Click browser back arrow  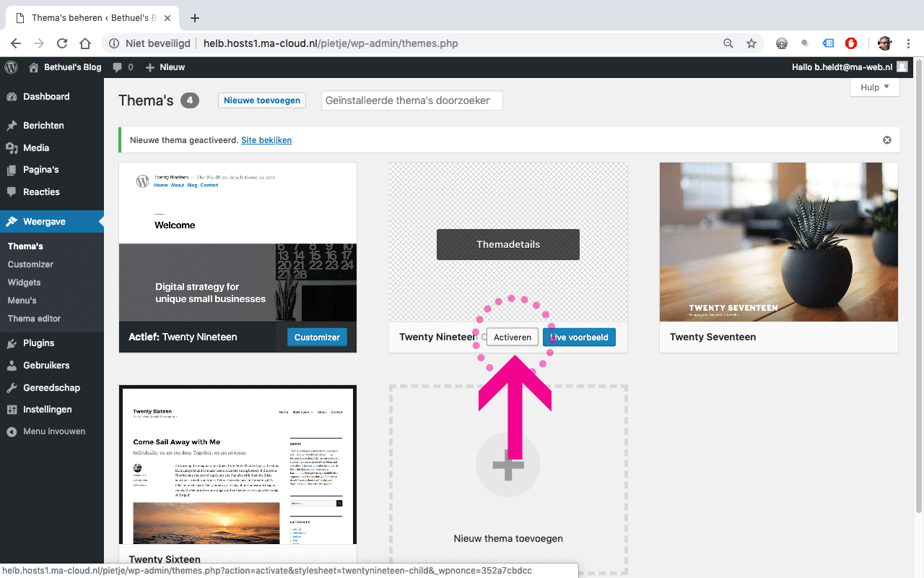click(x=16, y=43)
